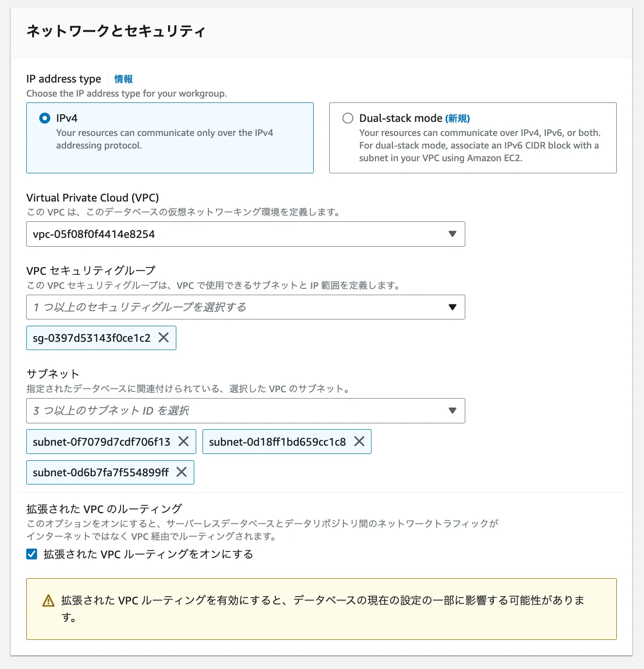The height and width of the screenshot is (669, 644).
Task: Click the warning triangle icon
Action: 49,601
